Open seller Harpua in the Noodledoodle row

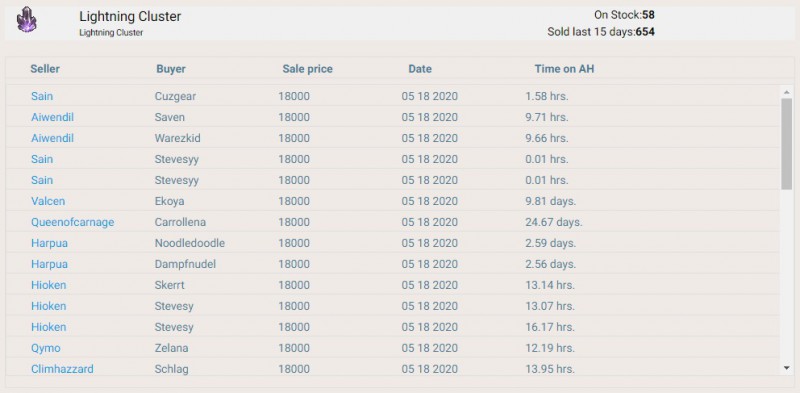click(x=49, y=243)
